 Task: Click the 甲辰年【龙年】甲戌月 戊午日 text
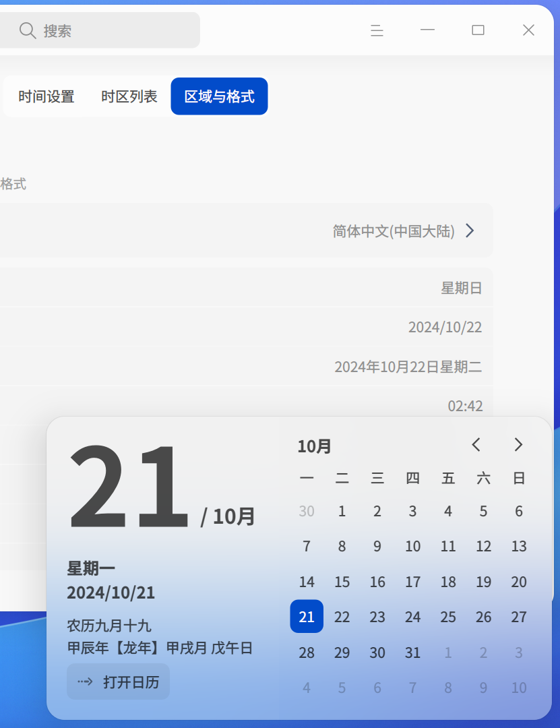pyautogui.click(x=160, y=648)
